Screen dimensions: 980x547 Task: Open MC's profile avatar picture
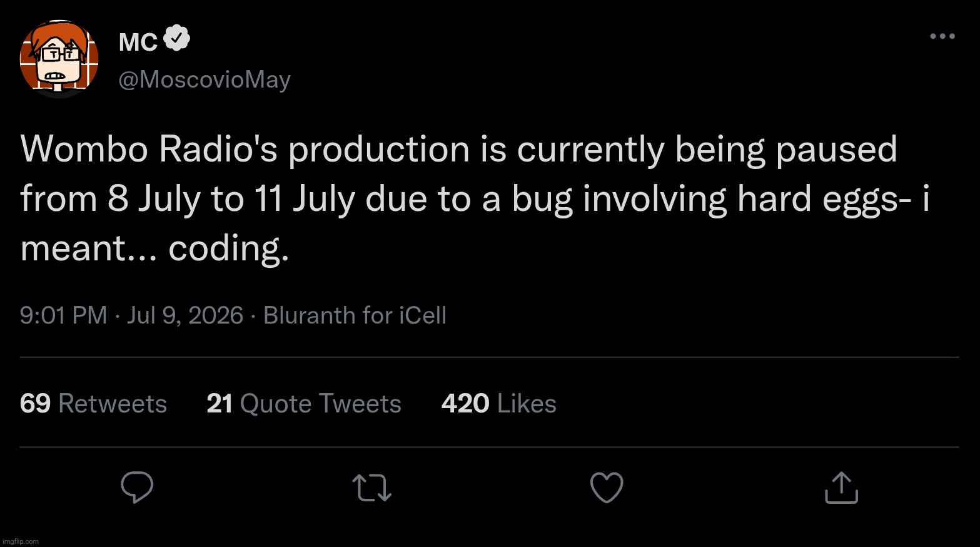point(59,59)
